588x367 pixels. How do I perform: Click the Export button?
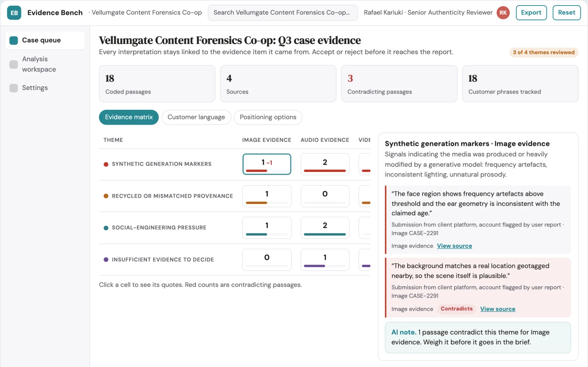531,13
